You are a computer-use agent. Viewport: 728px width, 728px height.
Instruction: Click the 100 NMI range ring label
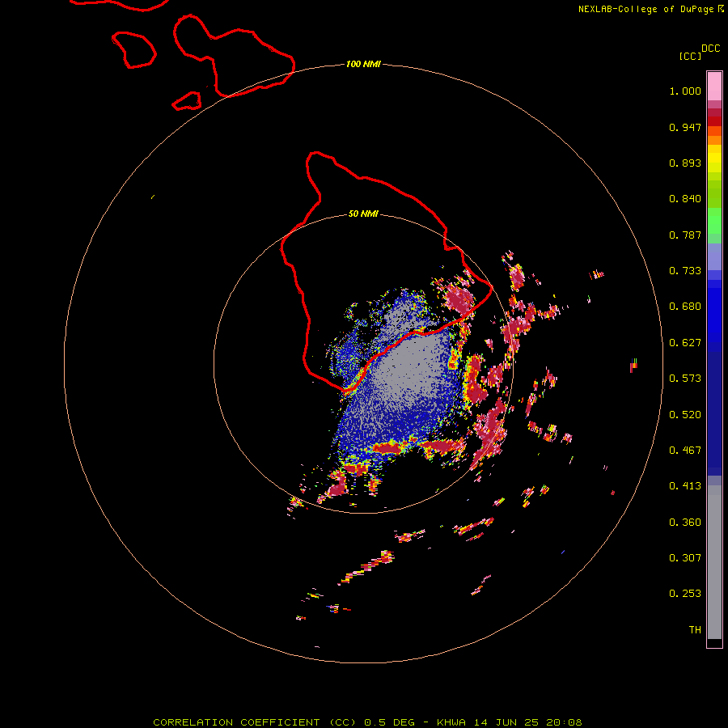(363, 64)
